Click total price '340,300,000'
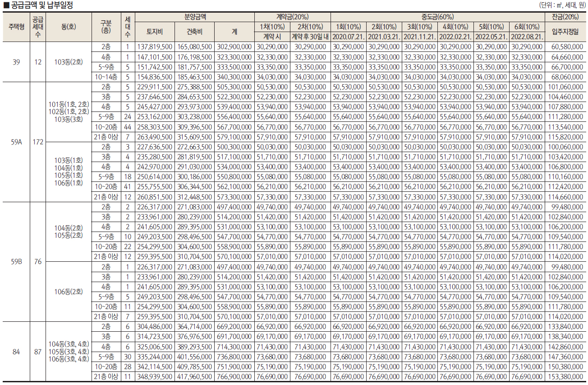This screenshot has width=588, height=385. 234,77
